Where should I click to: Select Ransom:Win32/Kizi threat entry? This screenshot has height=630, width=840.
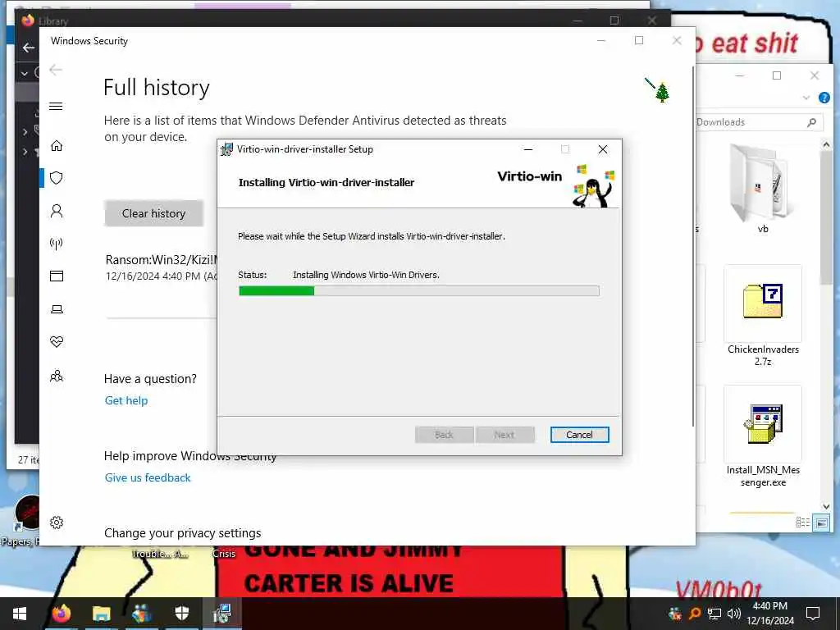pyautogui.click(x=161, y=267)
